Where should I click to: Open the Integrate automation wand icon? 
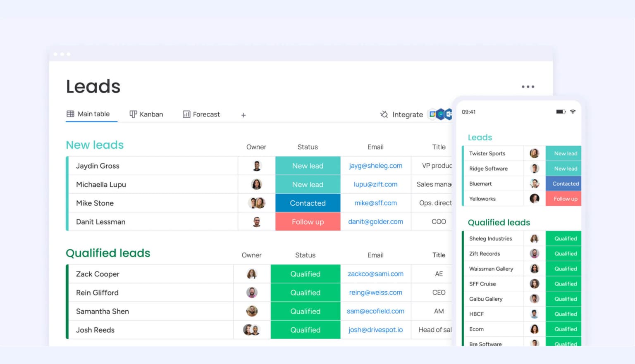pyautogui.click(x=384, y=114)
